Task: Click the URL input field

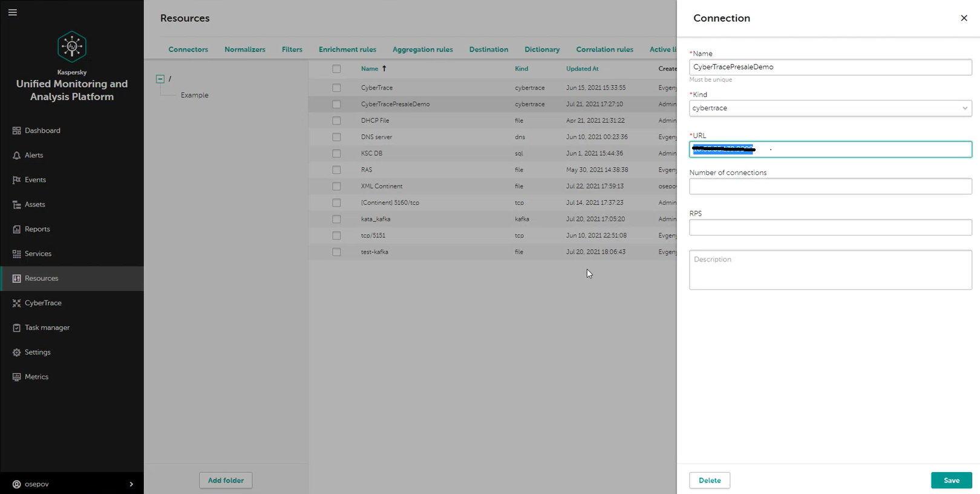Action: pos(831,150)
